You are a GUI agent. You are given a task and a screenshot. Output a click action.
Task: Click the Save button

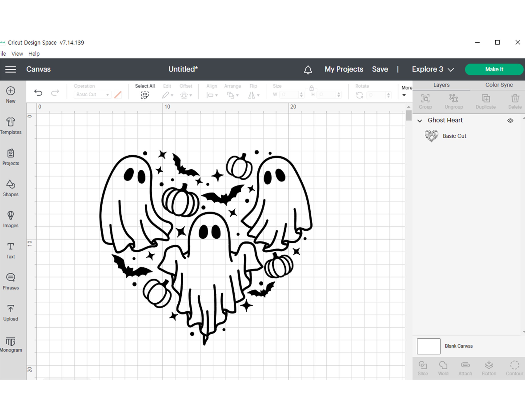pos(380,69)
